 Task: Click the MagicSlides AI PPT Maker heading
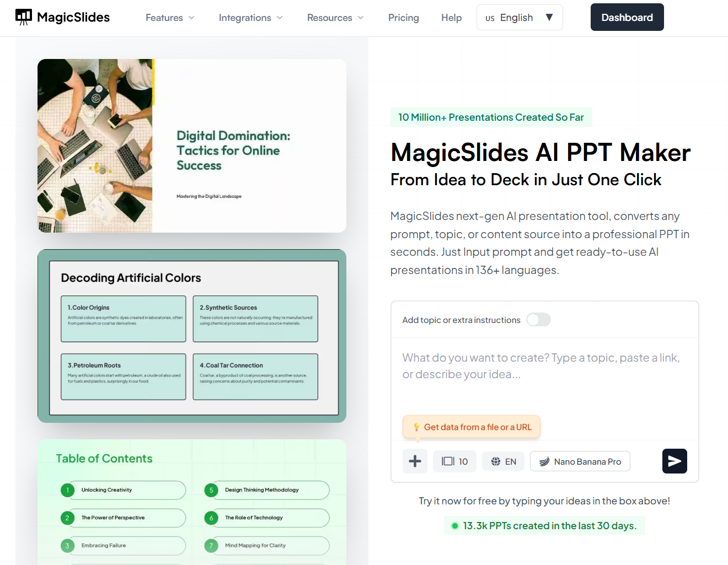[x=540, y=153]
